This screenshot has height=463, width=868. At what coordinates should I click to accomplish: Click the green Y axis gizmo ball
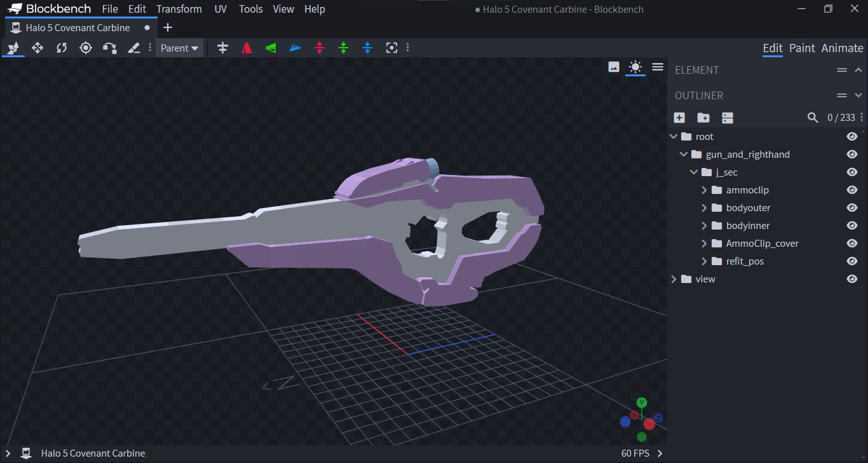click(x=642, y=403)
